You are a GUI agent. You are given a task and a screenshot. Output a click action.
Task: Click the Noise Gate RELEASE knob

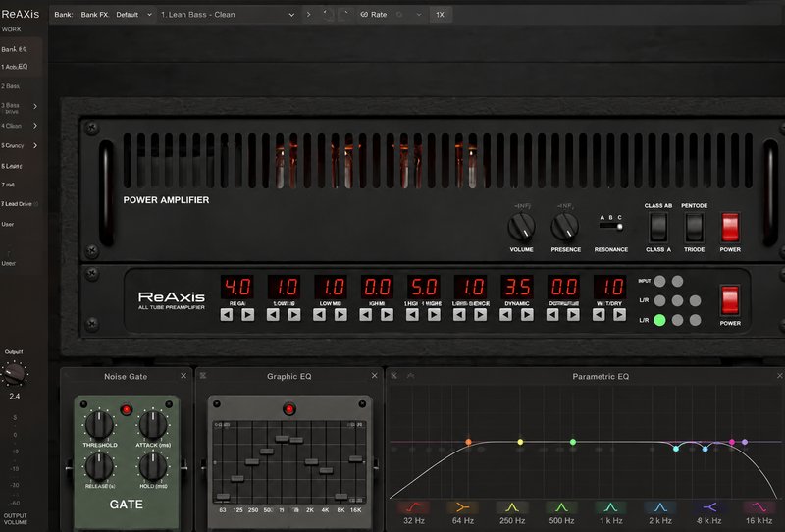click(99, 466)
